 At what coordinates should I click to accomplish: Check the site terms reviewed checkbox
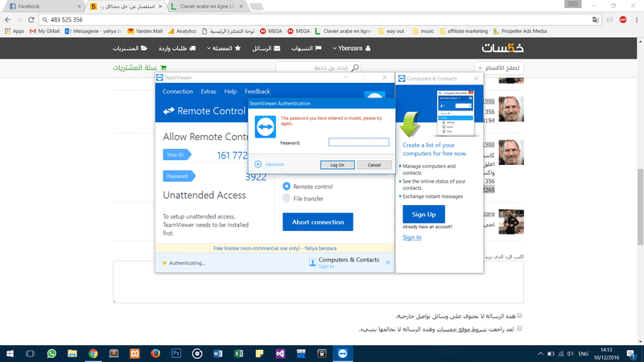click(x=519, y=329)
